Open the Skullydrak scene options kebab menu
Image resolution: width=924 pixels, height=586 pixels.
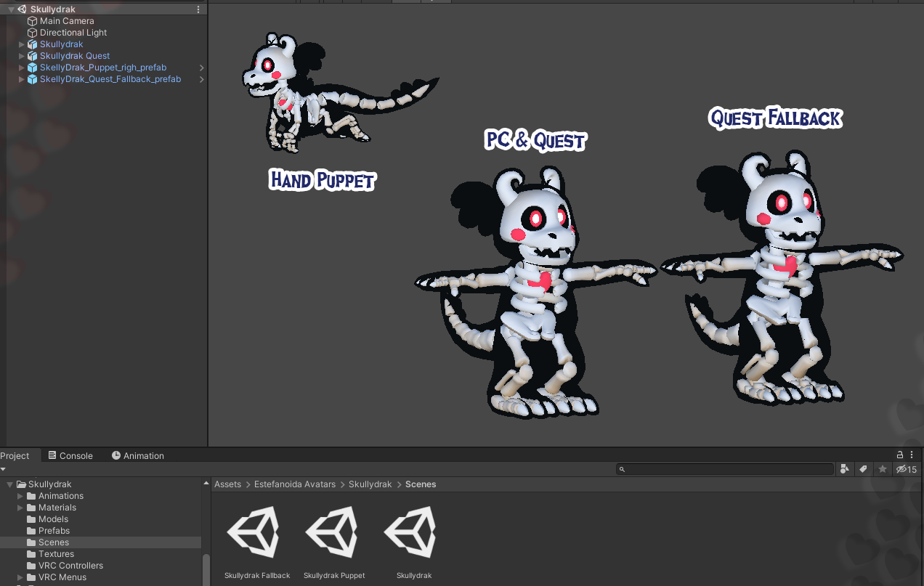point(198,9)
